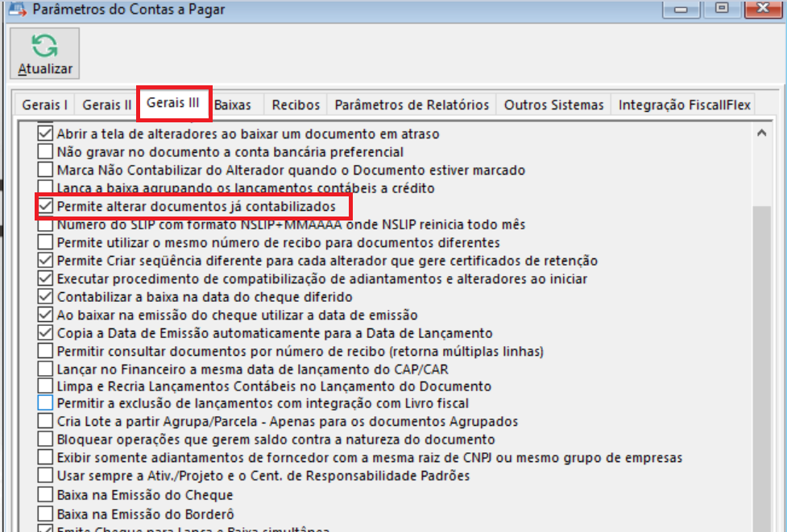Uncheck Contabilizar a baixa na data do cheque diferido
This screenshot has height=532, width=787.
pos(45,296)
